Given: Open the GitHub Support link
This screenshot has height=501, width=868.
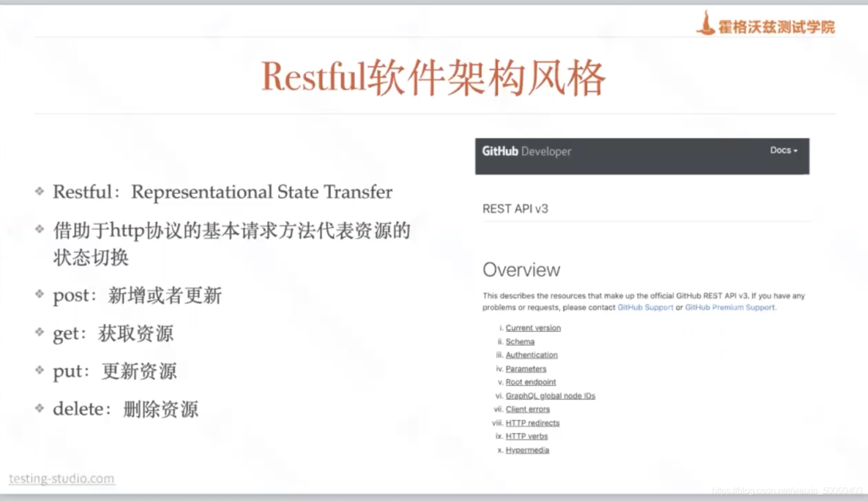Looking at the screenshot, I should (645, 307).
